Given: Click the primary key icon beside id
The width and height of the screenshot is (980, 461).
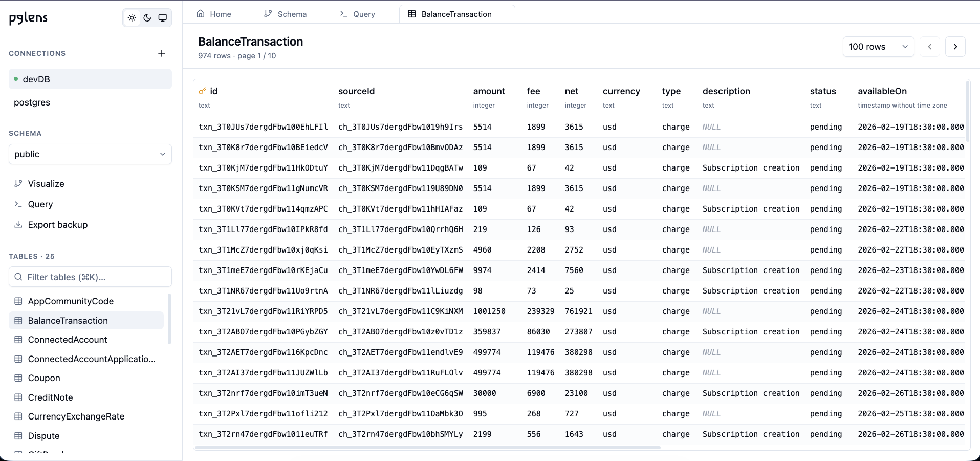Looking at the screenshot, I should (x=202, y=91).
